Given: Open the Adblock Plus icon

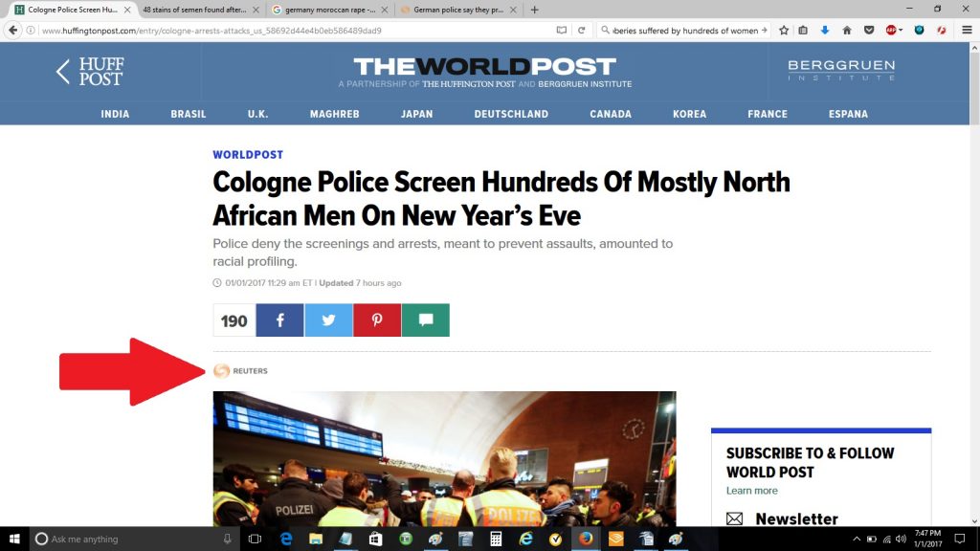Looking at the screenshot, I should tap(891, 30).
